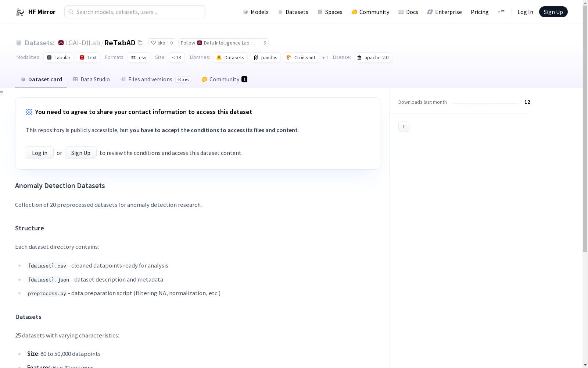This screenshot has height=368, width=588.
Task: Open Enterprise in the top navigation
Action: tap(444, 12)
